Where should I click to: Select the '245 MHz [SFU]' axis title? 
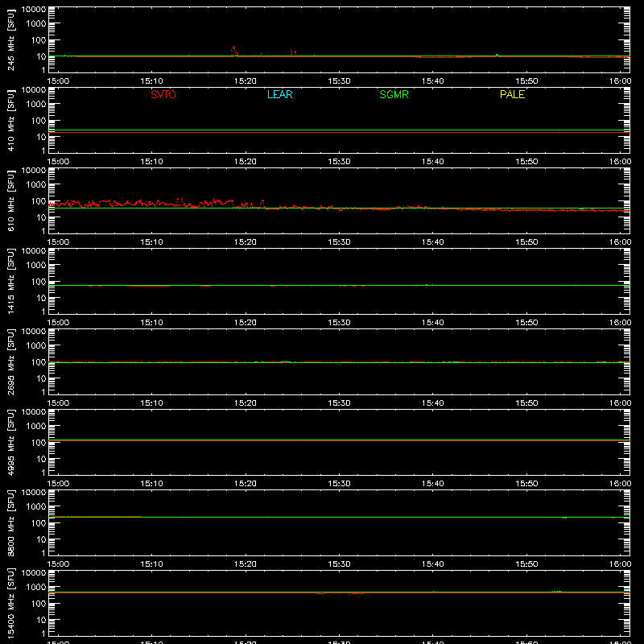pyautogui.click(x=11, y=39)
